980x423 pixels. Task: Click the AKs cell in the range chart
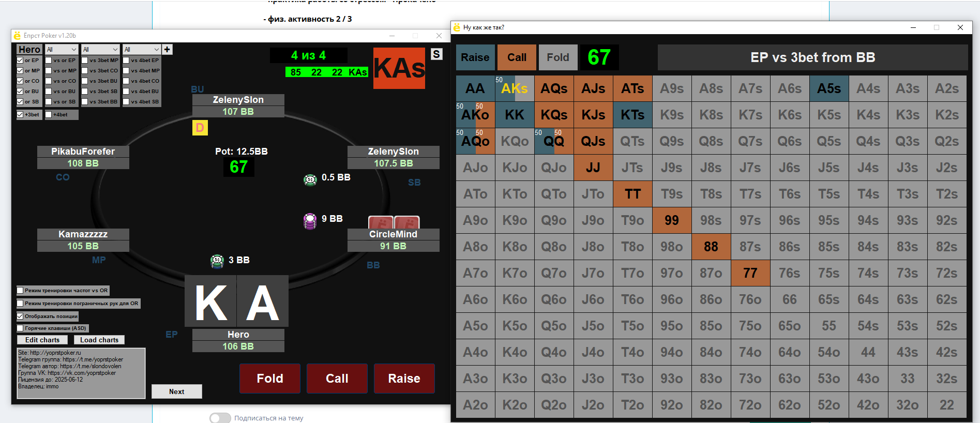click(x=515, y=88)
